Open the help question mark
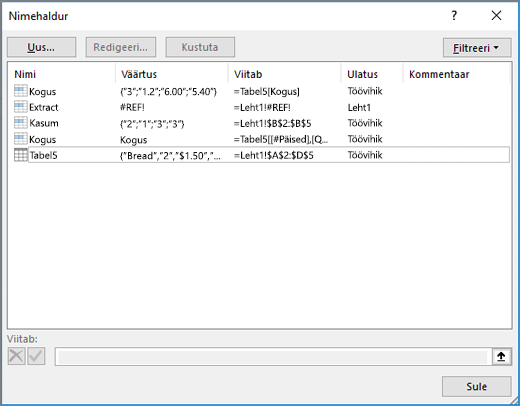The image size is (520, 406). click(454, 15)
